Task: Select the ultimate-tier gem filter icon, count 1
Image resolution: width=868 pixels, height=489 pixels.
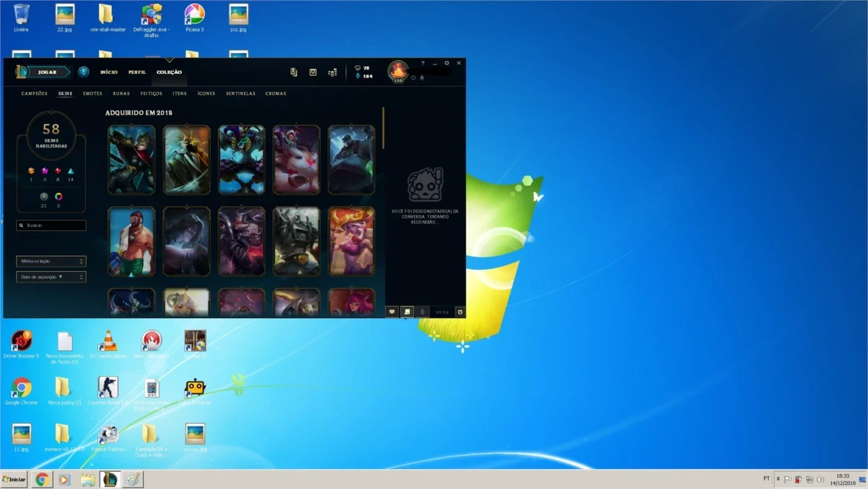Action: coord(32,171)
